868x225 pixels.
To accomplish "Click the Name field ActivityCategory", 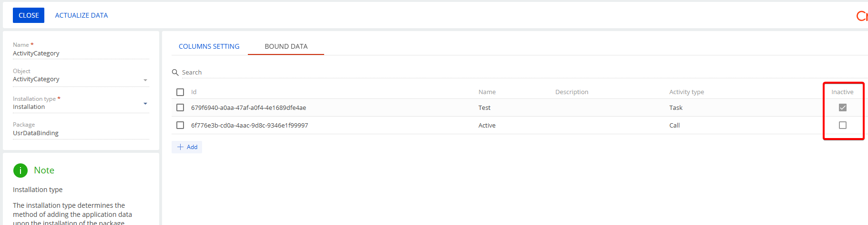I will pyautogui.click(x=81, y=54).
